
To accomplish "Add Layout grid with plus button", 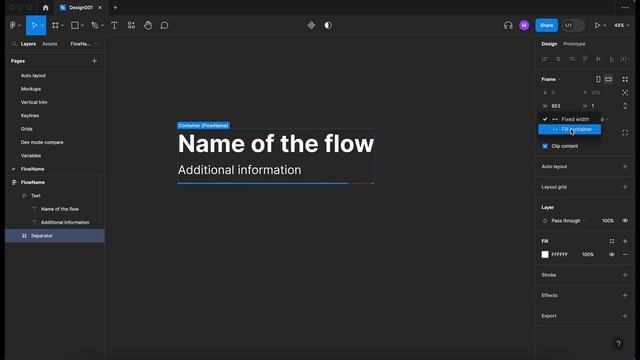I will [x=625, y=187].
